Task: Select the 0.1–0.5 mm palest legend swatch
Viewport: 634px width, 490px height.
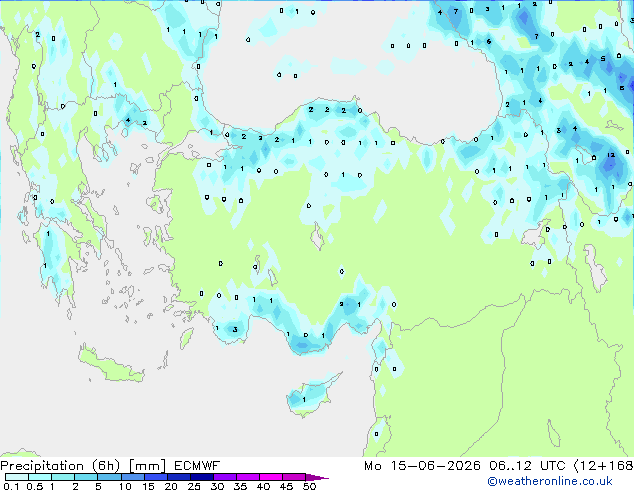Action: (17, 477)
